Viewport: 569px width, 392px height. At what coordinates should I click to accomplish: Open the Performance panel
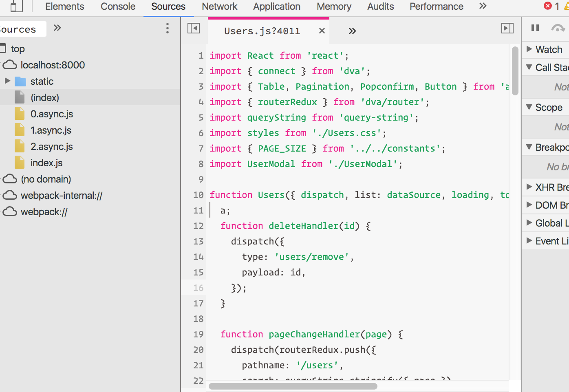(436, 7)
